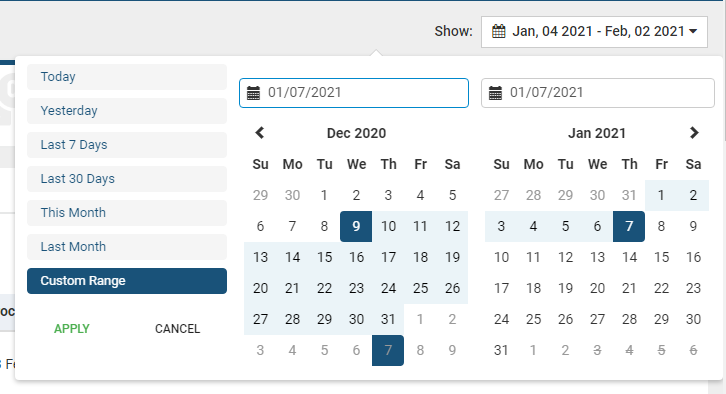The image size is (726, 394).
Task: Cancel the date range selection
Action: 177,329
